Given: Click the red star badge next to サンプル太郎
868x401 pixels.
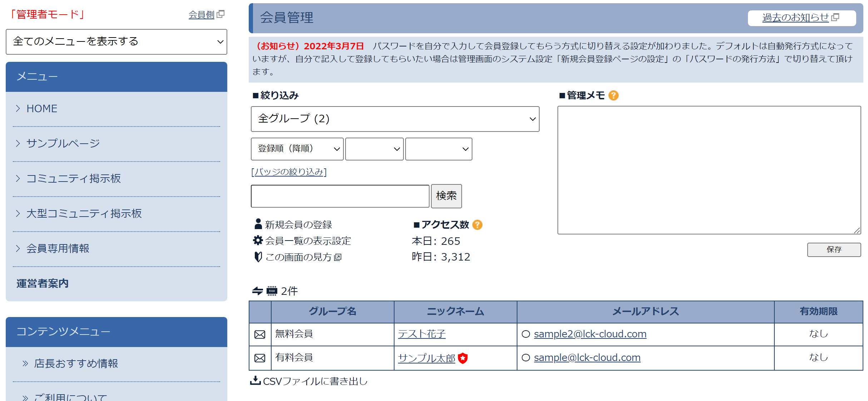Looking at the screenshot, I should pos(463,358).
